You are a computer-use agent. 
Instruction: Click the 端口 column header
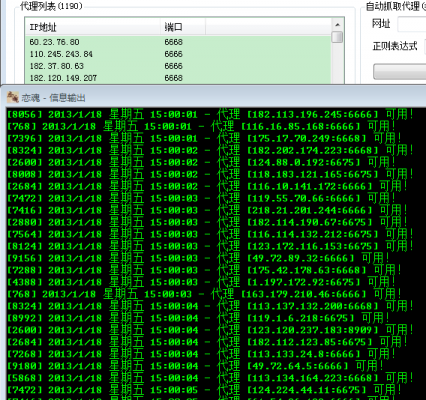[x=183, y=27]
